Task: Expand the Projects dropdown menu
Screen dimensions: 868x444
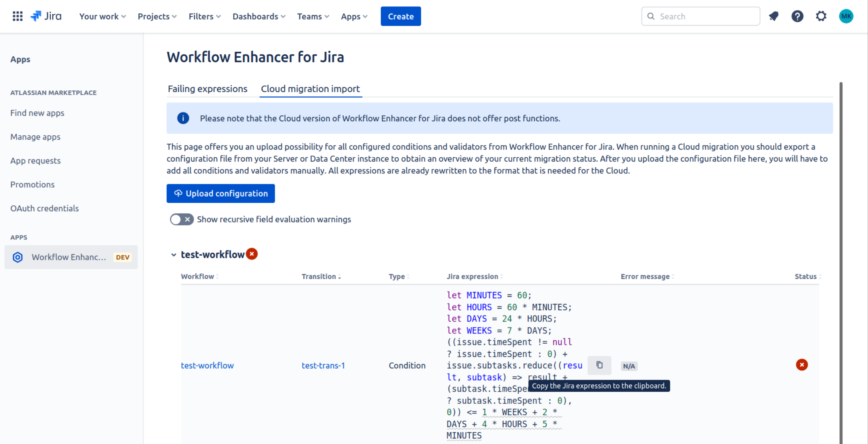Action: 157,16
